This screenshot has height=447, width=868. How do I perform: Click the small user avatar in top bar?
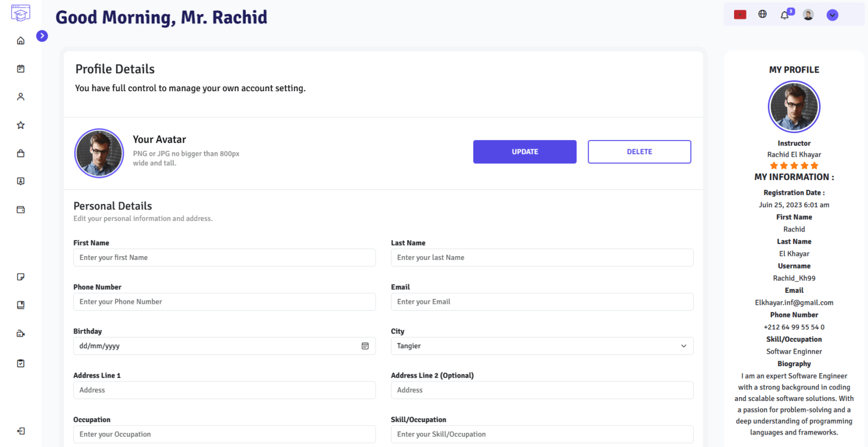(808, 15)
